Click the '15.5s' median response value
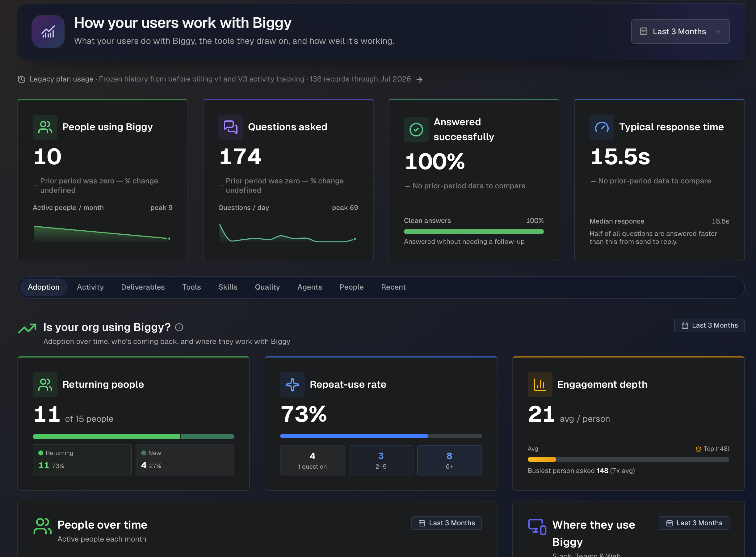This screenshot has height=557, width=756. click(720, 221)
